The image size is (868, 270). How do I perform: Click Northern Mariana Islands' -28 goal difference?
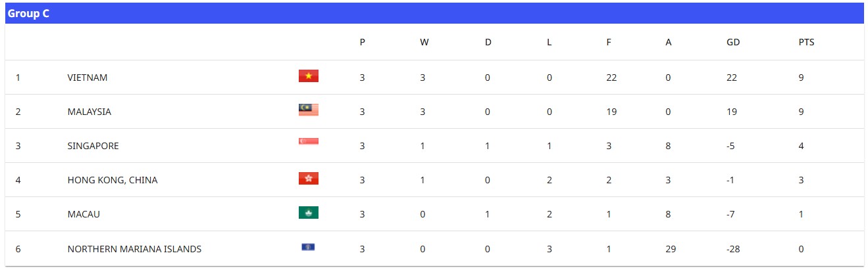tap(734, 249)
